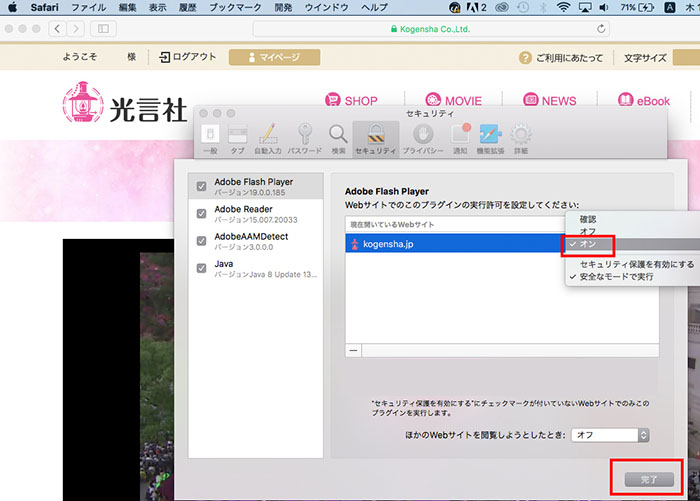
Task: Open the Search (検索) preferences icon
Action: pyautogui.click(x=338, y=139)
